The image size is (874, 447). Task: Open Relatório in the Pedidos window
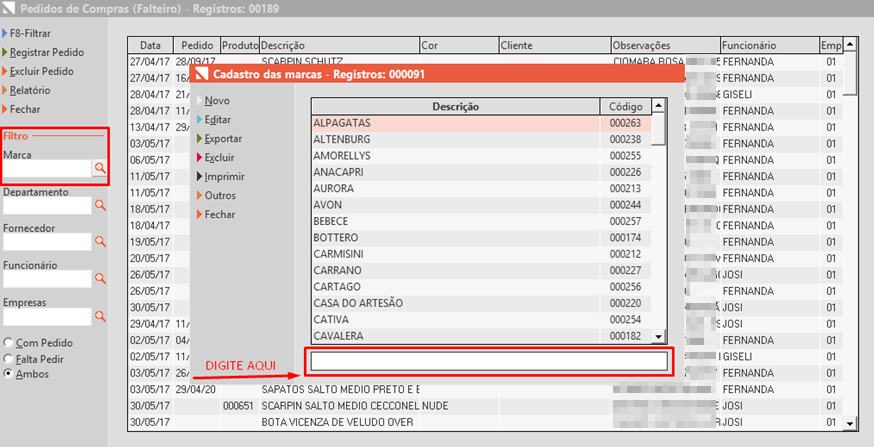[x=30, y=90]
